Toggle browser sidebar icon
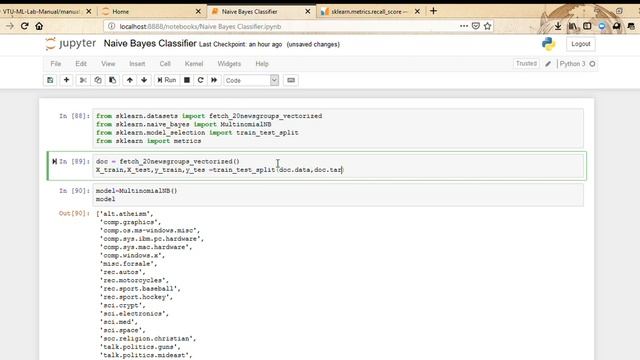This screenshot has width=640, height=360. tap(587, 26)
